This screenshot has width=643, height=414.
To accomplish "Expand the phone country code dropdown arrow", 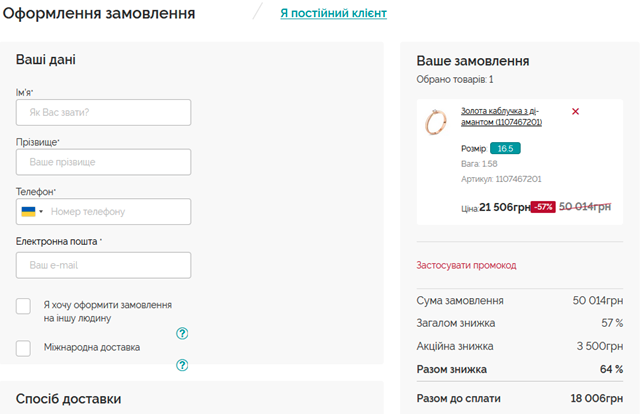I will 41,212.
